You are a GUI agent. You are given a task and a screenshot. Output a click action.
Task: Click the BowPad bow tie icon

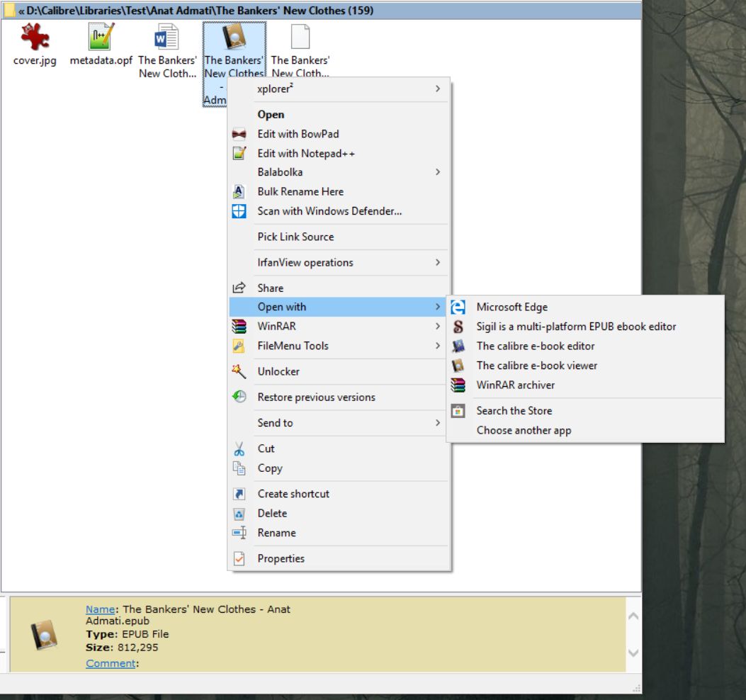(239, 134)
